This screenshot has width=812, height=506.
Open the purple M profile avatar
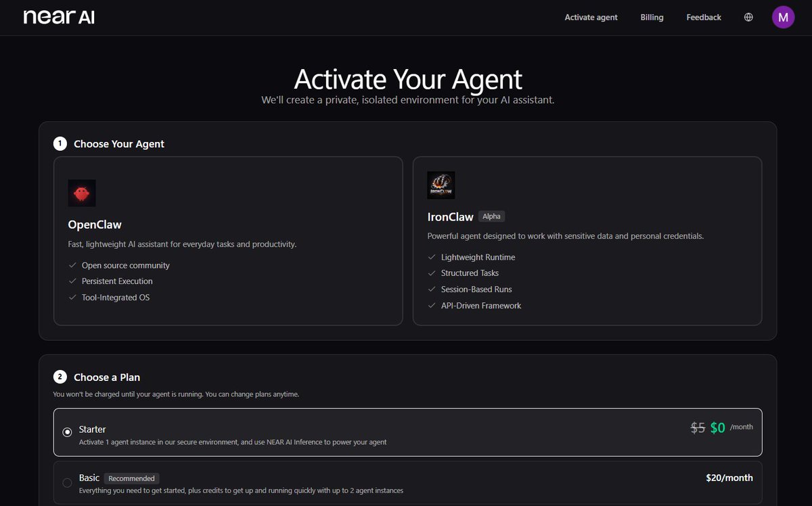pos(783,17)
